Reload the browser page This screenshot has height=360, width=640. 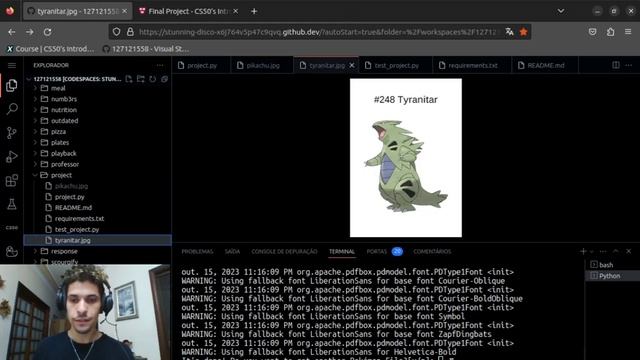pos(48,32)
